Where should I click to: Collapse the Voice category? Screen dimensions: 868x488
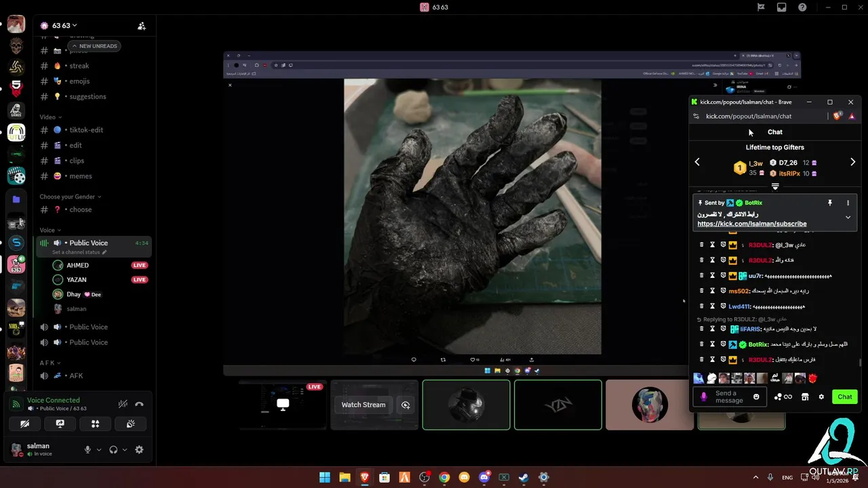click(x=50, y=230)
